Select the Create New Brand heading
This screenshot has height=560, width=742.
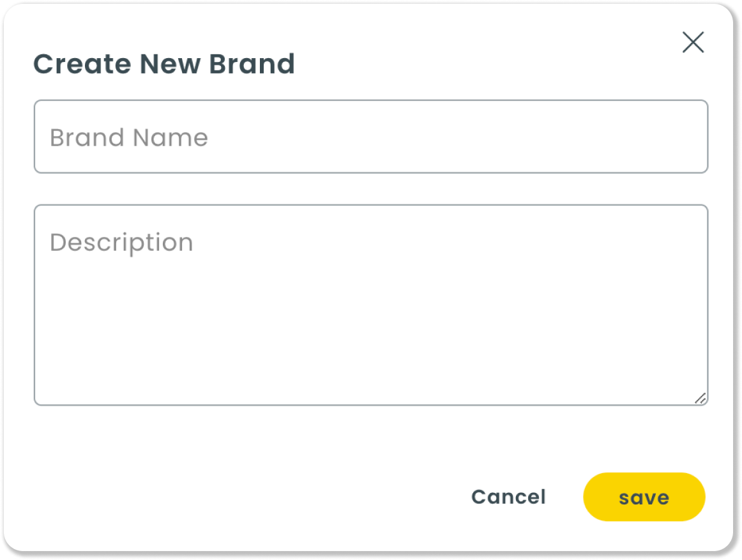click(x=164, y=64)
